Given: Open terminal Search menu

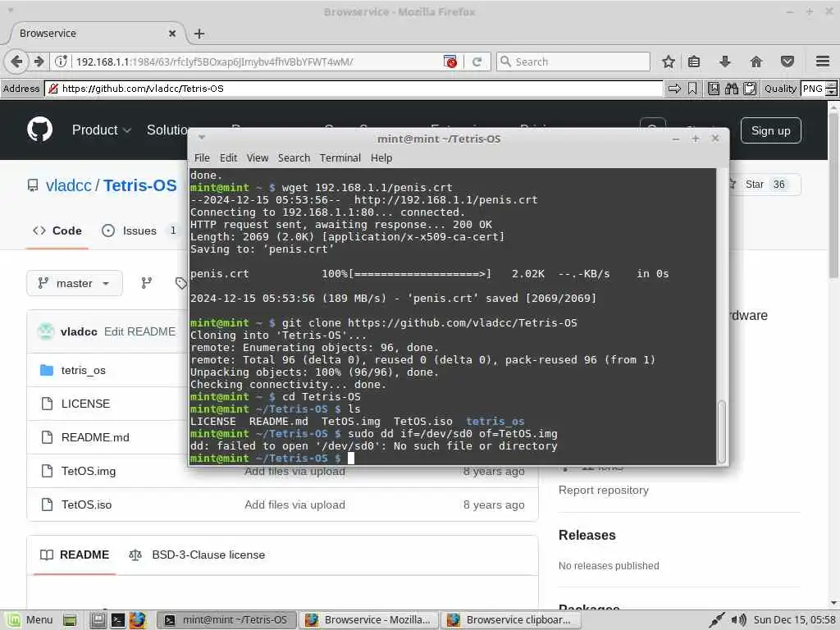Looking at the screenshot, I should [x=294, y=158].
